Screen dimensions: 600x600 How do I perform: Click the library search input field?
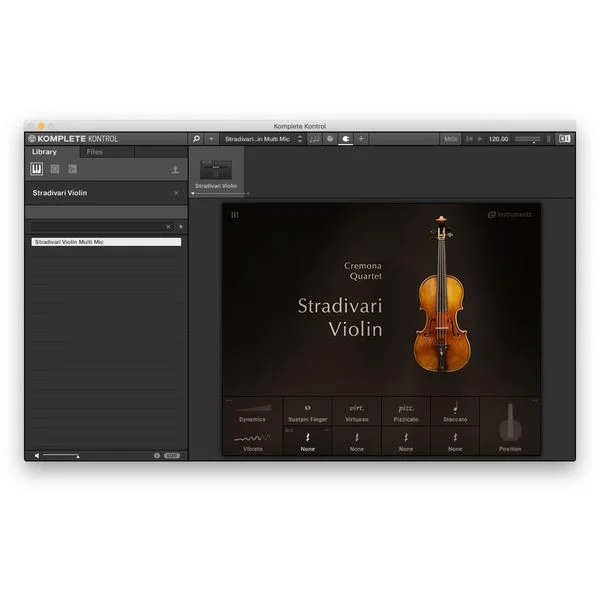98,227
